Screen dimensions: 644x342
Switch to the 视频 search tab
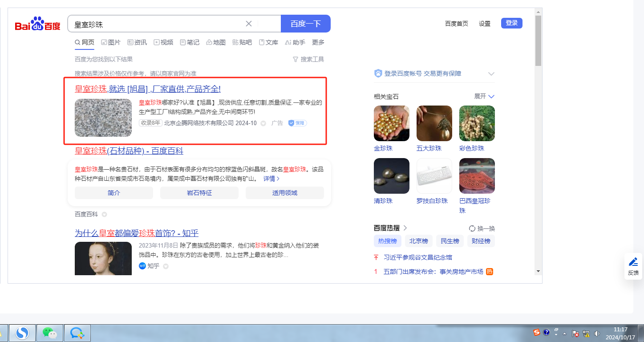[x=163, y=42]
